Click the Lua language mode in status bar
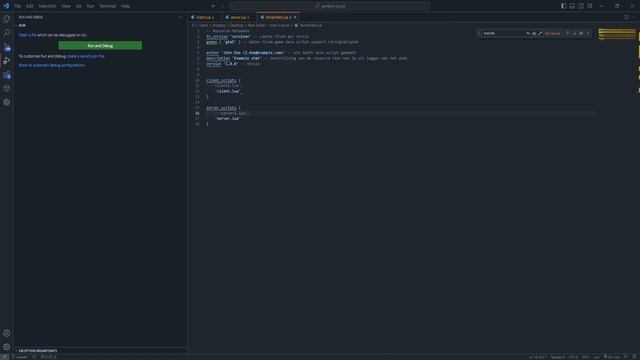640x360 pixels. pos(596,357)
